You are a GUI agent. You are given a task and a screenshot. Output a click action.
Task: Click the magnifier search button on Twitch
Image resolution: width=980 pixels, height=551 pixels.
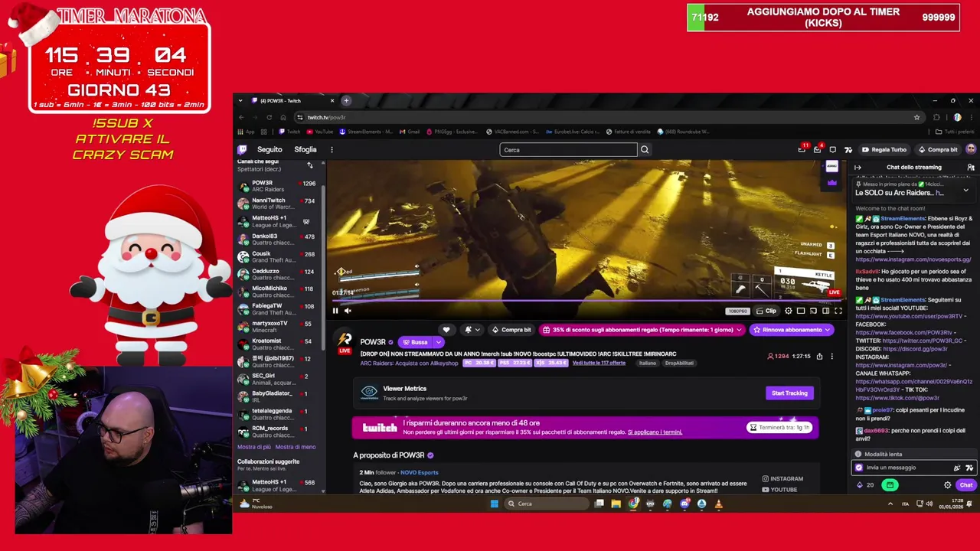coord(645,150)
